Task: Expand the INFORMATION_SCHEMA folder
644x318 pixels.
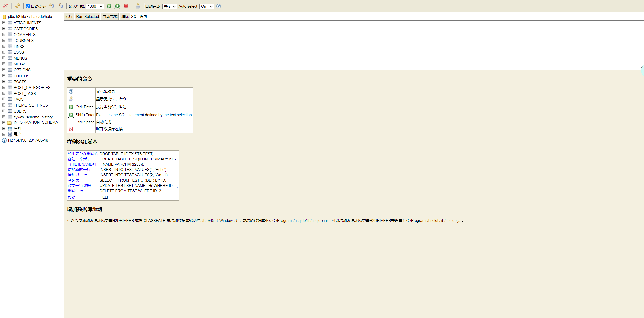Action: tap(4, 123)
